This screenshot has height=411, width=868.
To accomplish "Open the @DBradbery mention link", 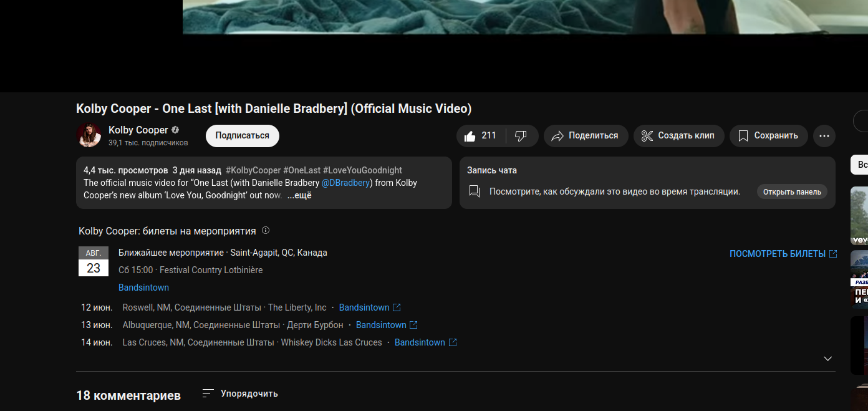I will 346,183.
